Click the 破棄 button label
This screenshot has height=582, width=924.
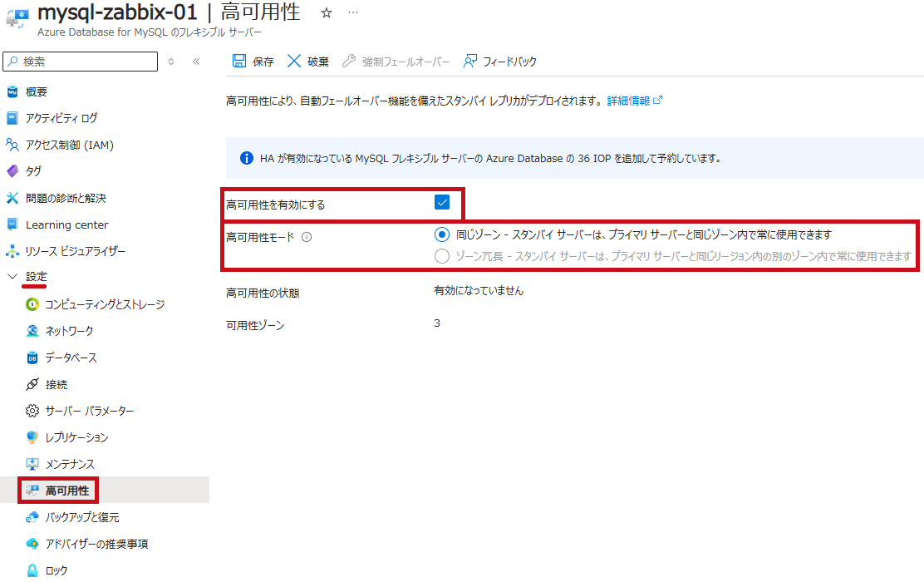318,62
